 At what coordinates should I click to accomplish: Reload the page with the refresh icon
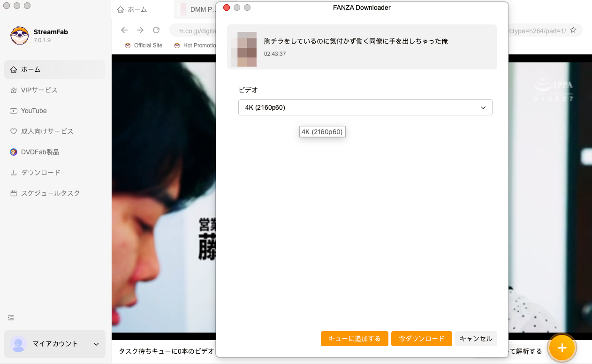pos(156,30)
